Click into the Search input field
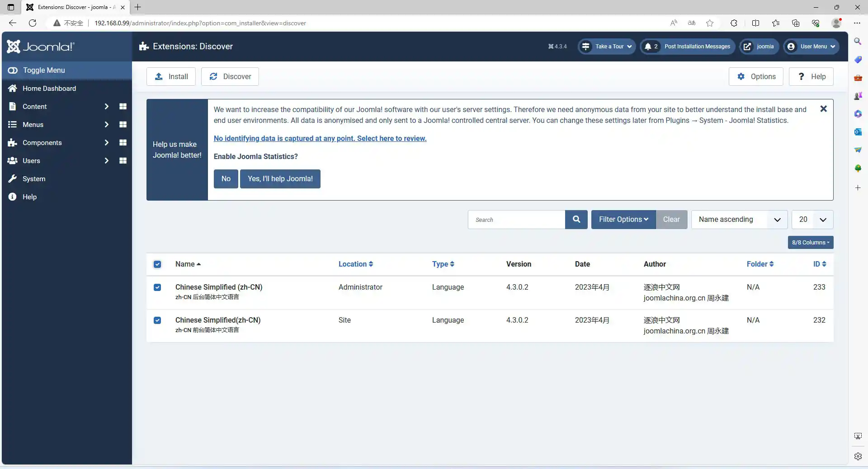 coord(516,220)
